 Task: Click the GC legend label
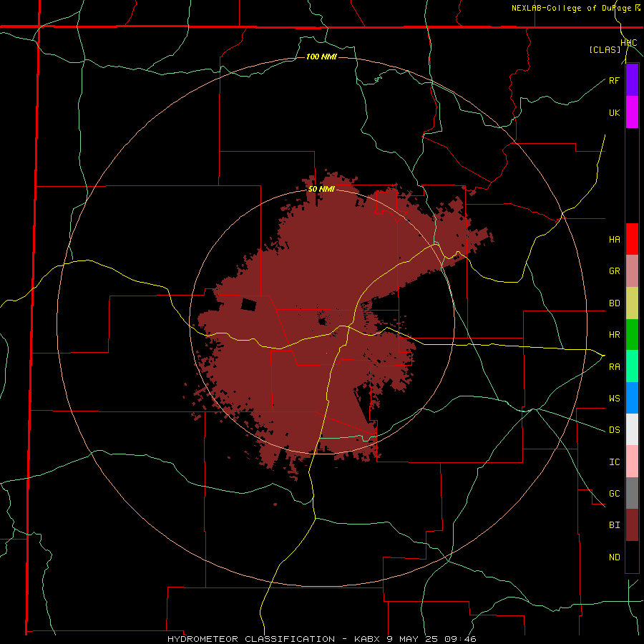click(x=614, y=494)
